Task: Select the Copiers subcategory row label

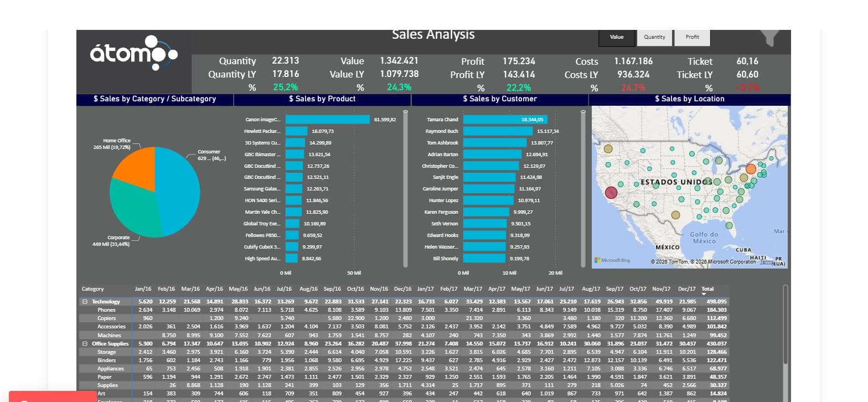Action: (107, 318)
